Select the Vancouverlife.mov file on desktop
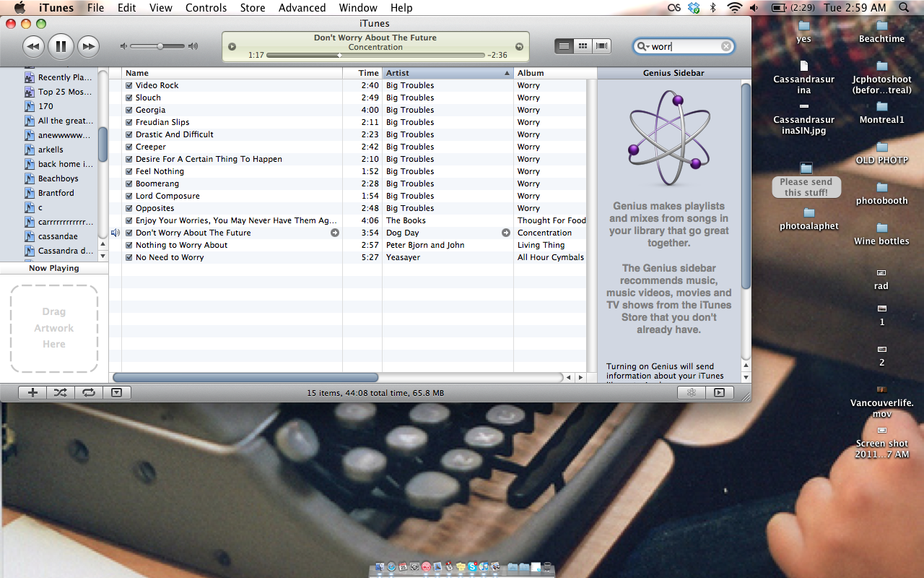Viewport: 924px width, 578px height. (x=881, y=401)
